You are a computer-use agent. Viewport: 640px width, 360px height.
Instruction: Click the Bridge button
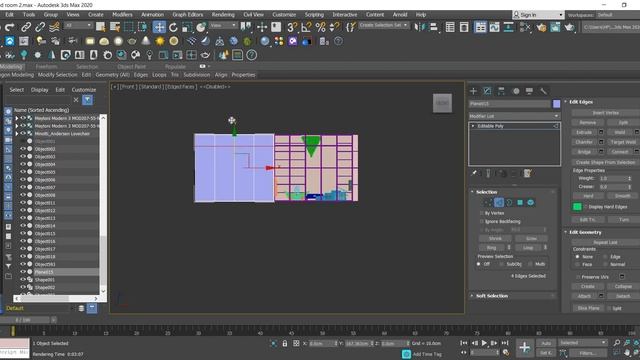[584, 152]
